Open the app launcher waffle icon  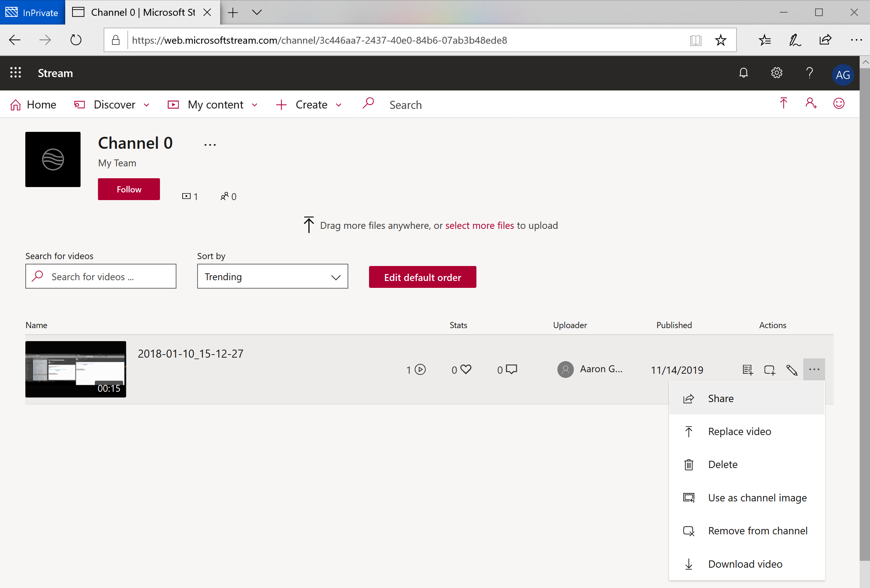(16, 73)
